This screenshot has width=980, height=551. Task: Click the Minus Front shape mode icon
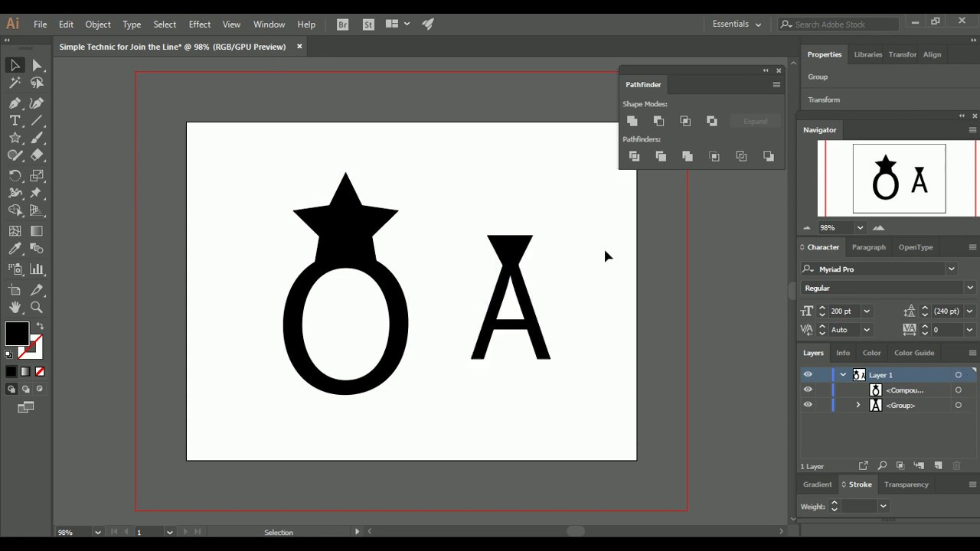[x=658, y=121]
